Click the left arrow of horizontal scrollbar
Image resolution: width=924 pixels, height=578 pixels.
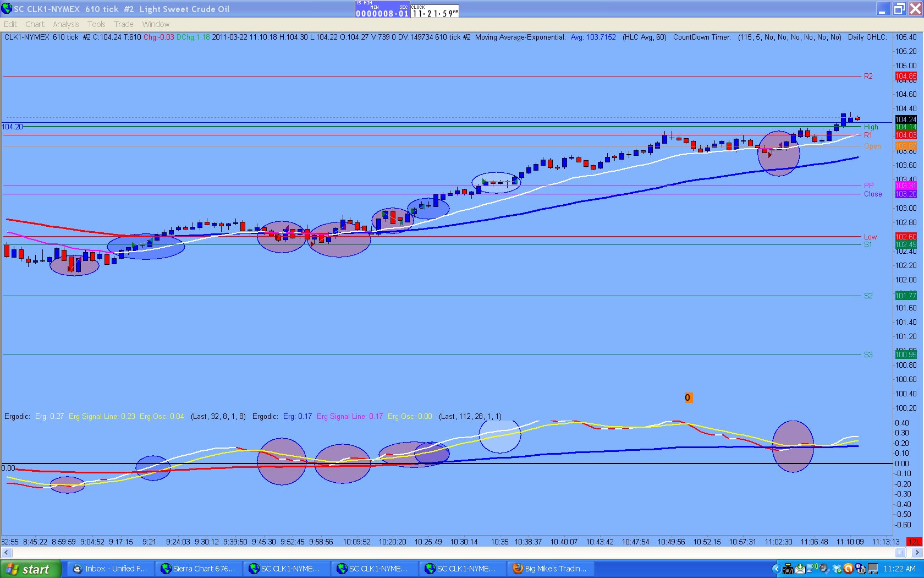coord(6,552)
